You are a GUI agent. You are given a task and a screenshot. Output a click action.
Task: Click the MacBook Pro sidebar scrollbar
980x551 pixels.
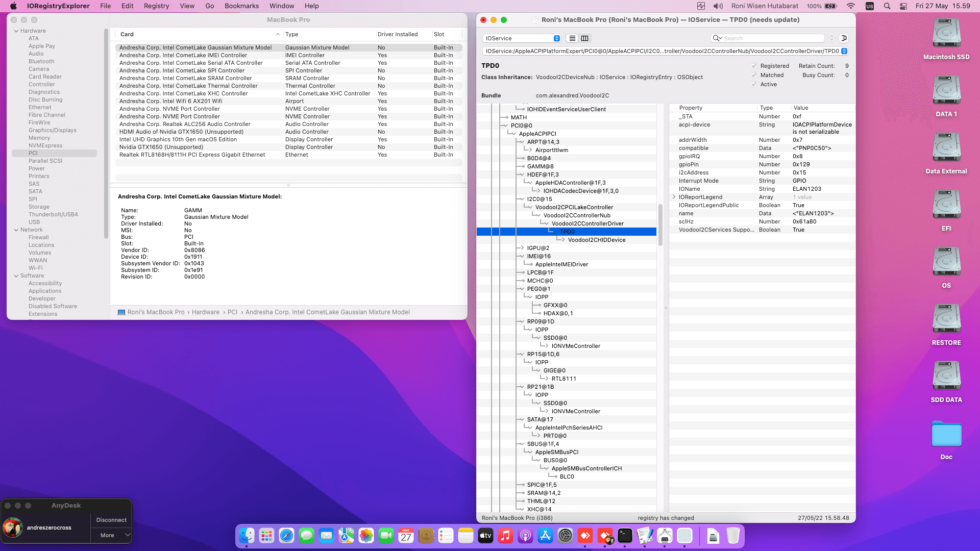106,133
